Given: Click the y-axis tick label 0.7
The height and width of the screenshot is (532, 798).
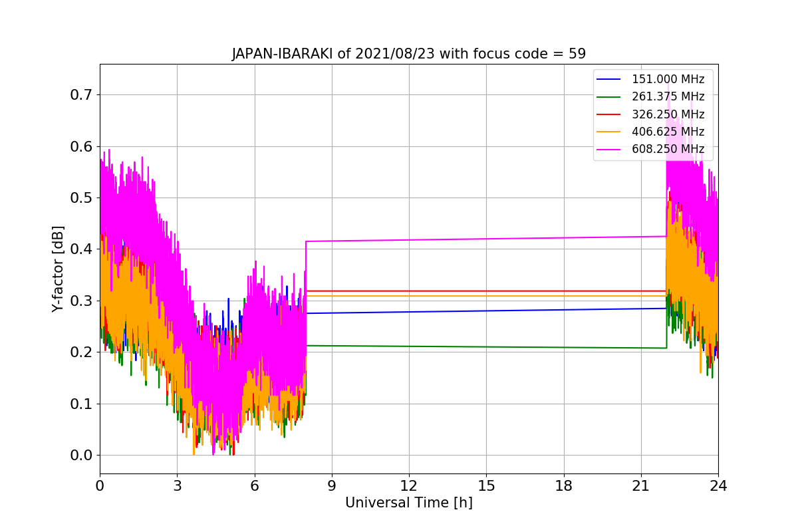Looking at the screenshot, I should pos(81,94).
